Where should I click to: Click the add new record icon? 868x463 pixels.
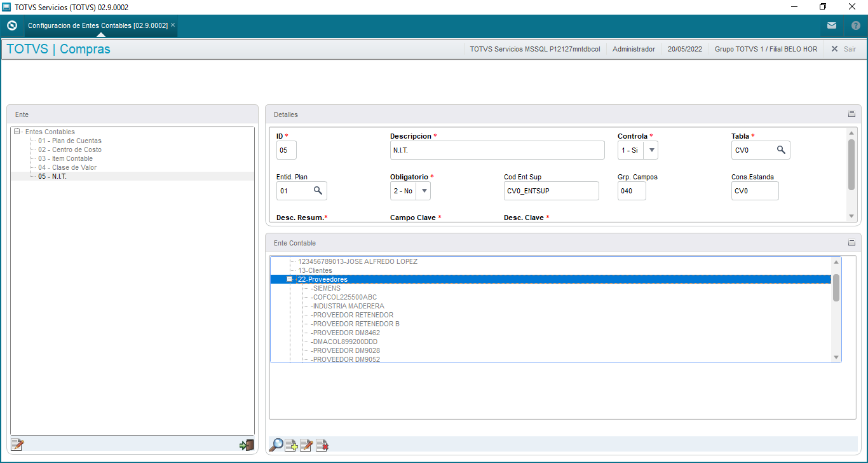click(x=292, y=445)
